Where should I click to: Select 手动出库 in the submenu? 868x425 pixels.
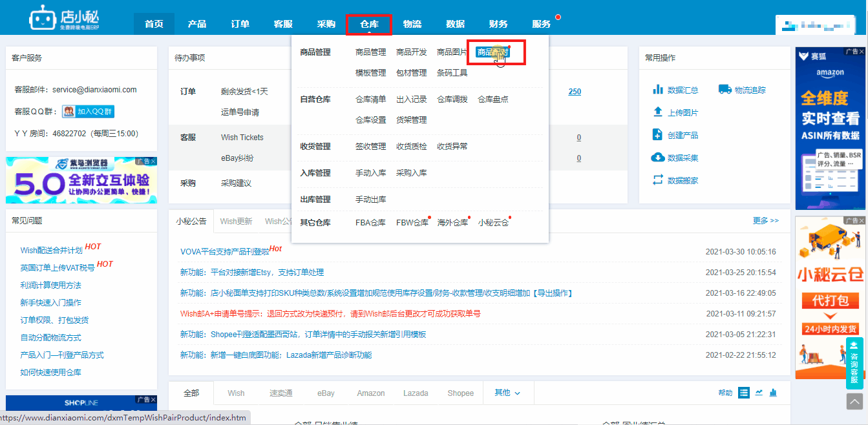click(370, 200)
